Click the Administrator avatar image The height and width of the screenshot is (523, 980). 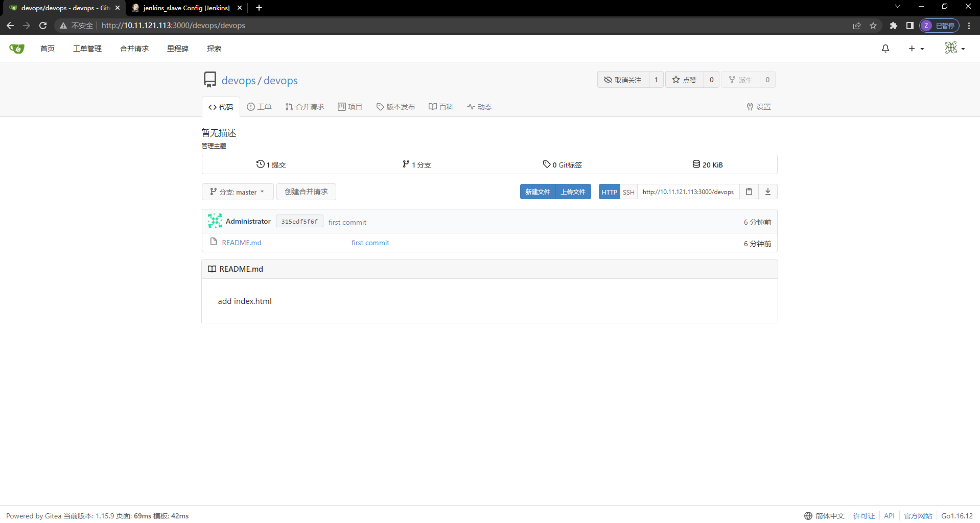(x=215, y=221)
